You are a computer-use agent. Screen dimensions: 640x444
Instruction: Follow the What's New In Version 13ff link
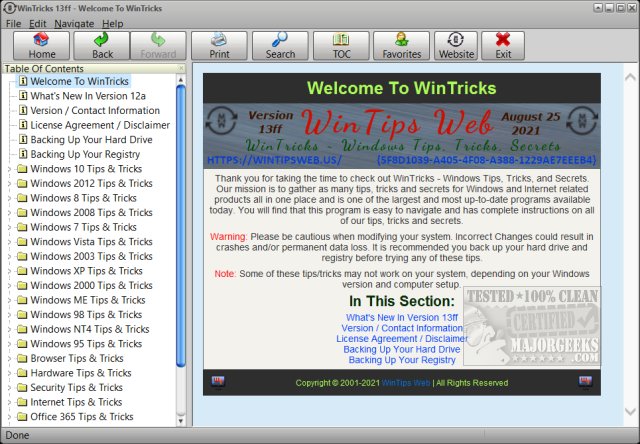pyautogui.click(x=402, y=317)
